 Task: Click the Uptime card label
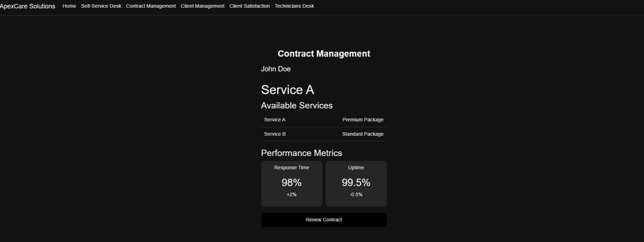pyautogui.click(x=356, y=168)
